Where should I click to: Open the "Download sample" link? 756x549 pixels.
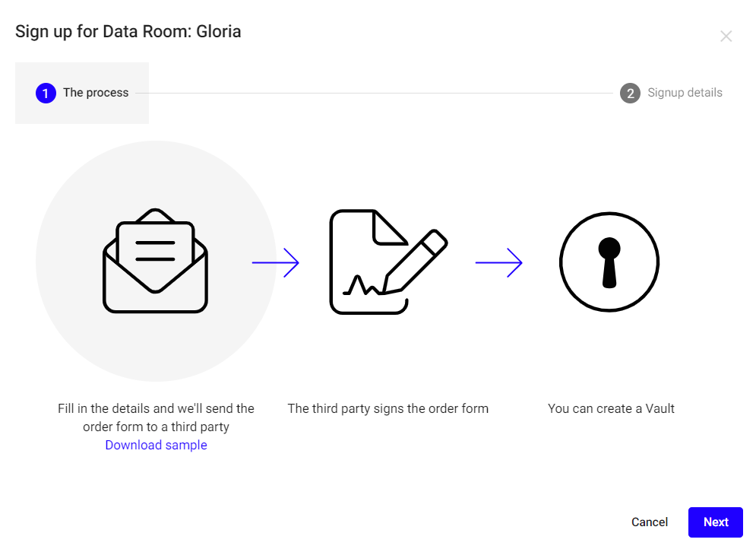(x=156, y=446)
